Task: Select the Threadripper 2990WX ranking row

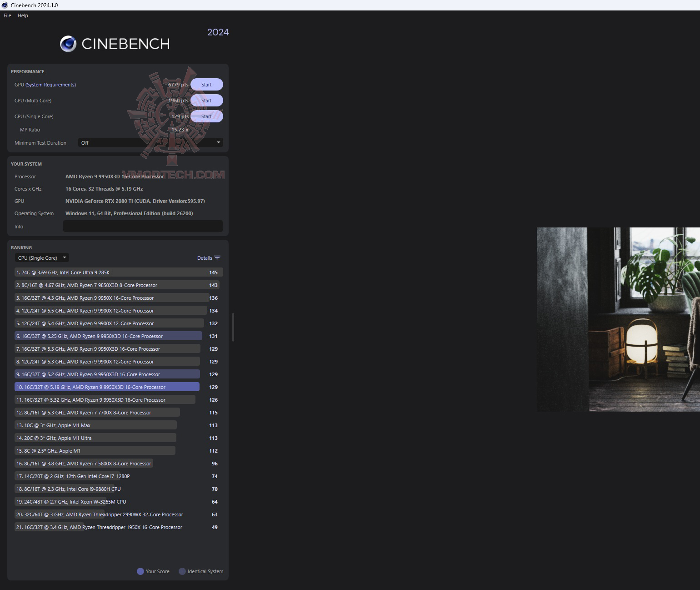Action: (x=119, y=514)
